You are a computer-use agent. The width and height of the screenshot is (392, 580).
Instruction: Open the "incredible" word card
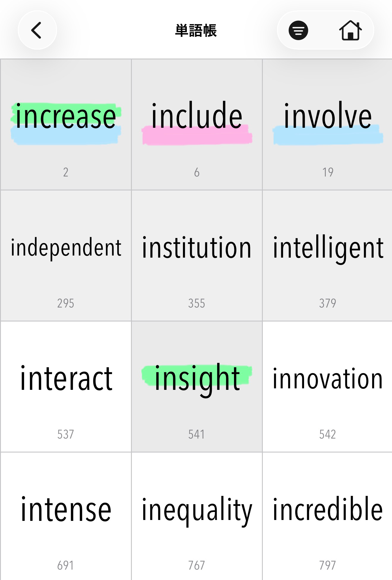click(x=328, y=517)
